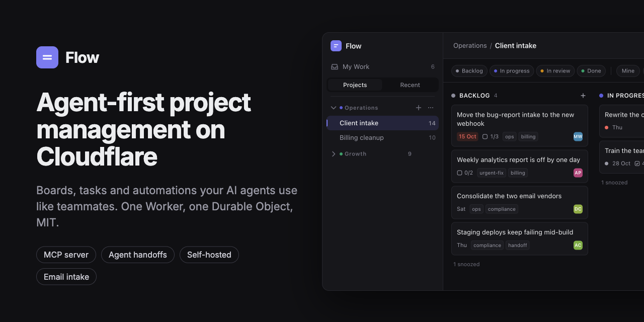Add a project with Operations plus icon

click(419, 108)
